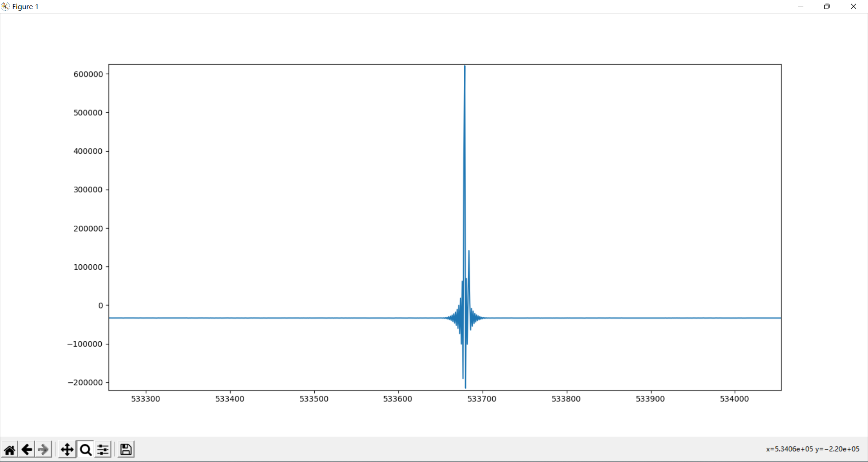Click the 100000 y-axis tick label

88,267
